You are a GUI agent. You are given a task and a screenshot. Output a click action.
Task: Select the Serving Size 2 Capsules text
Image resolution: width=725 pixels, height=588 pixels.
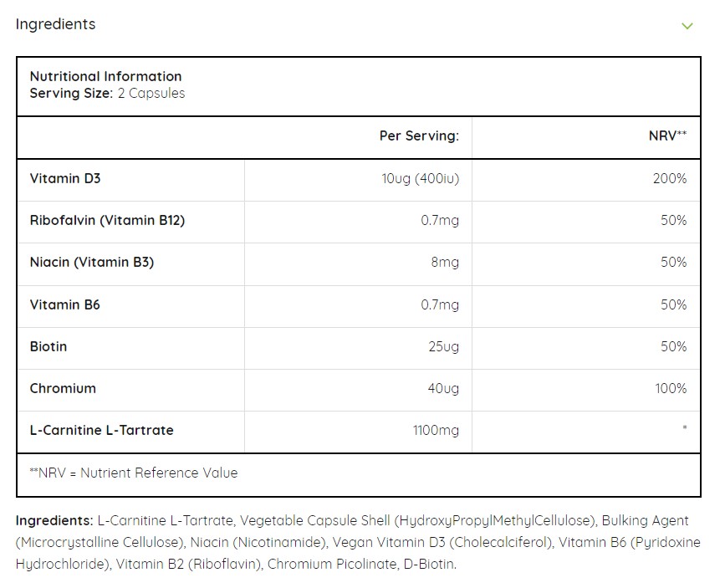pos(107,94)
